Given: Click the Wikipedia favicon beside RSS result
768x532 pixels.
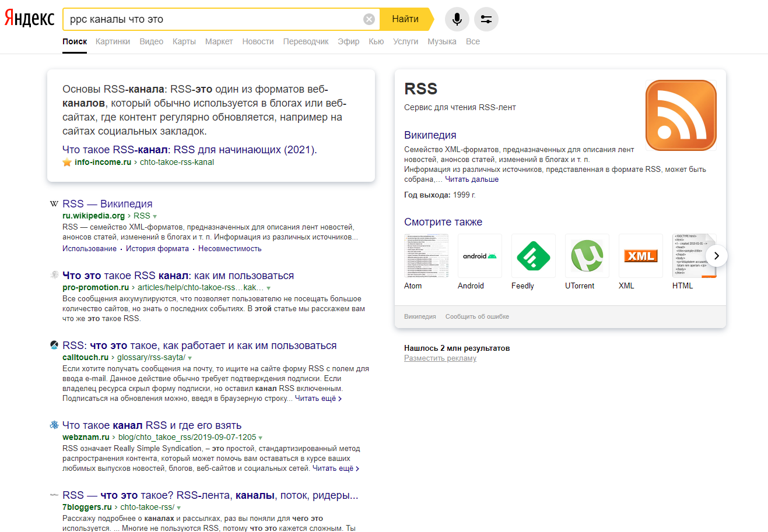Looking at the screenshot, I should [54, 204].
